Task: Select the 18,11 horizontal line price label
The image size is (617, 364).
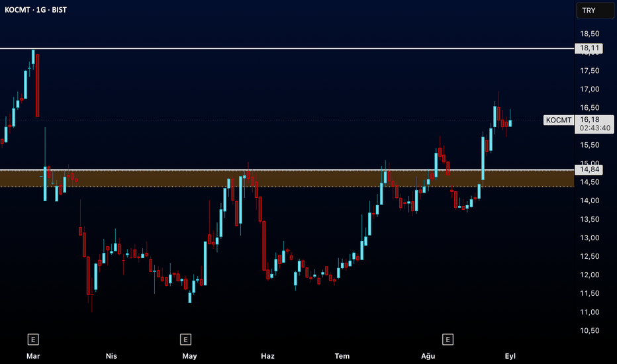Action: (x=589, y=48)
